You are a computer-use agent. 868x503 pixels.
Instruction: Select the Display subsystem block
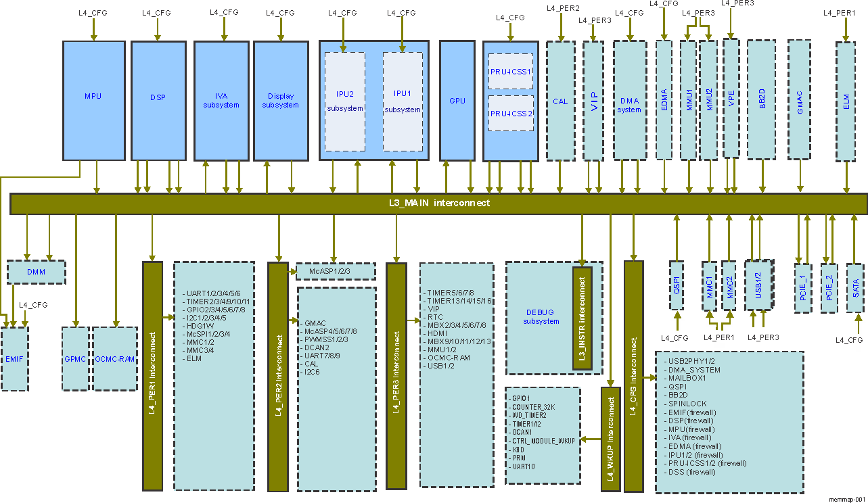click(x=281, y=101)
